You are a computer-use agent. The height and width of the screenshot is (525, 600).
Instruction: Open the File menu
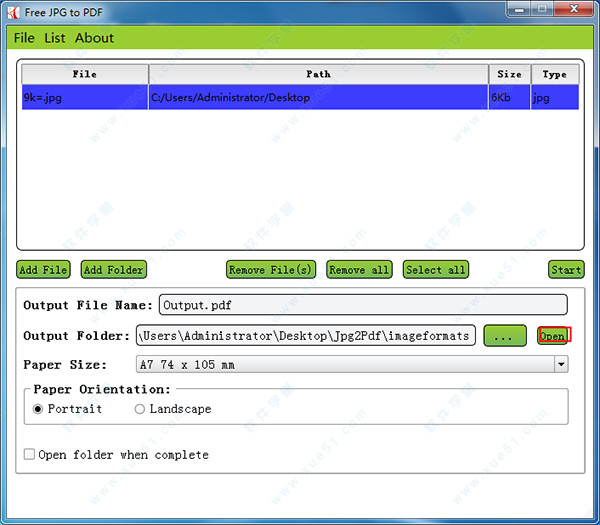pos(24,38)
